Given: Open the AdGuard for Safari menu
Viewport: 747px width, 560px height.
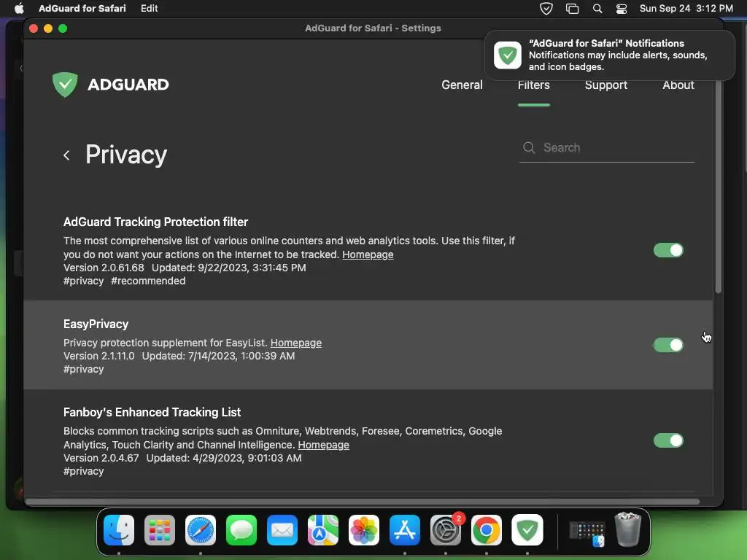Looking at the screenshot, I should point(82,9).
